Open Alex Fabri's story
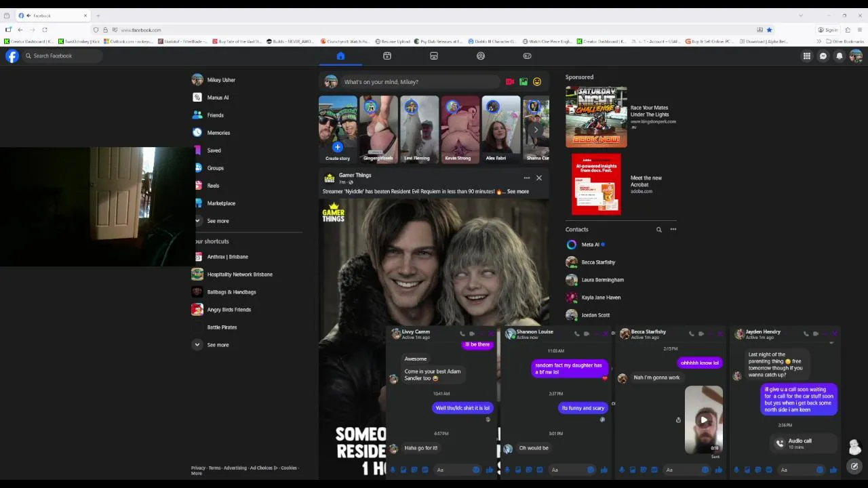 pos(500,129)
